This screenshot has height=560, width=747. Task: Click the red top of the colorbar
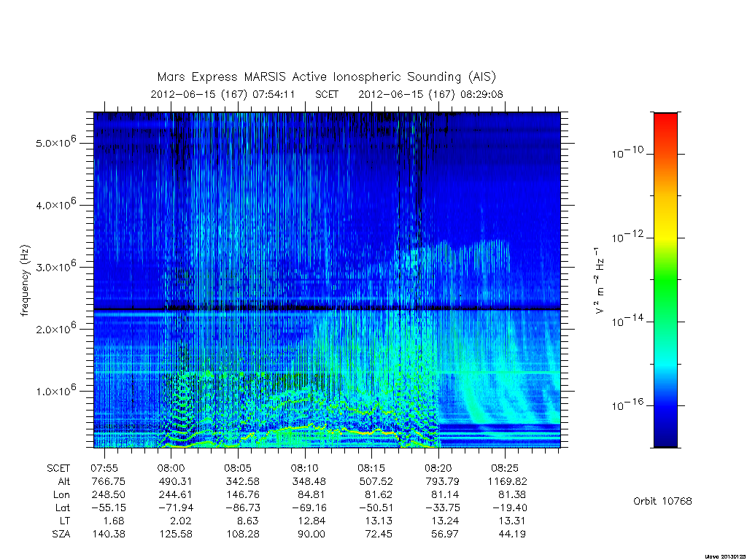coord(665,122)
